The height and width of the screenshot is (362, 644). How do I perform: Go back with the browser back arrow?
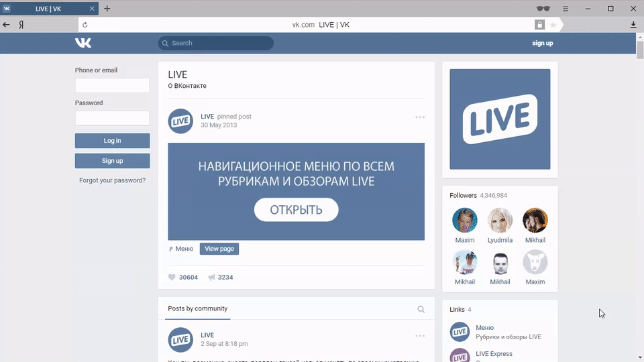[x=7, y=25]
